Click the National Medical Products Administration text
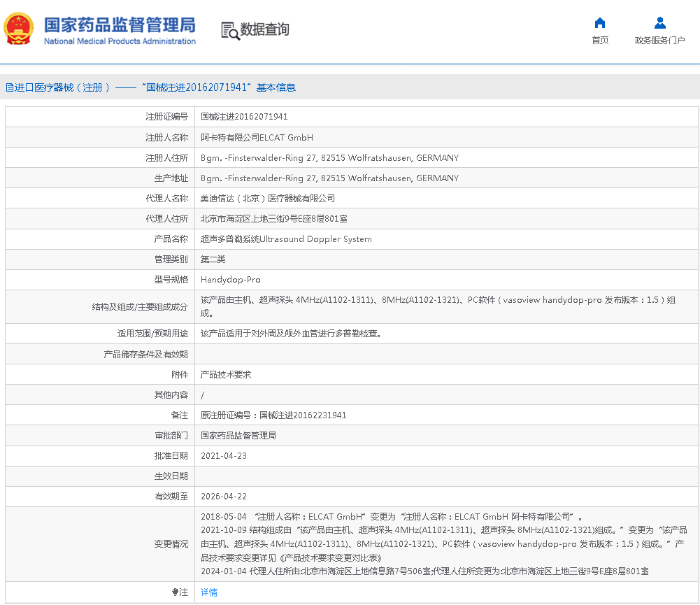Viewport: 700px width, 605px height. (x=120, y=41)
